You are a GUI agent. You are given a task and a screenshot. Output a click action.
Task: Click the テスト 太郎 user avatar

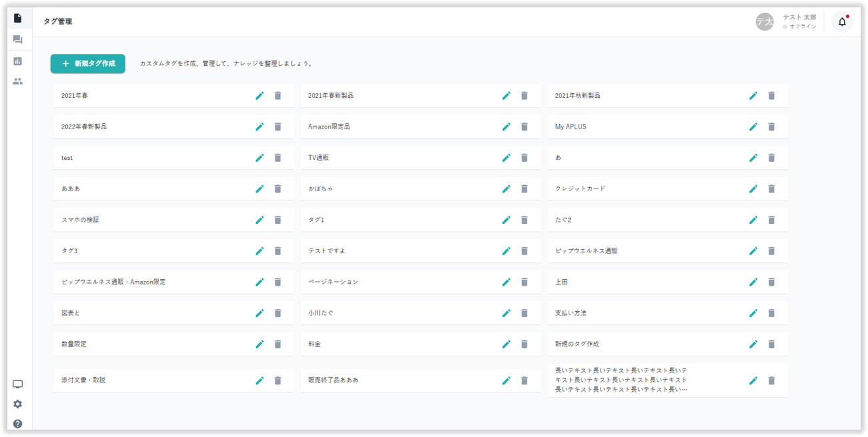click(x=764, y=22)
